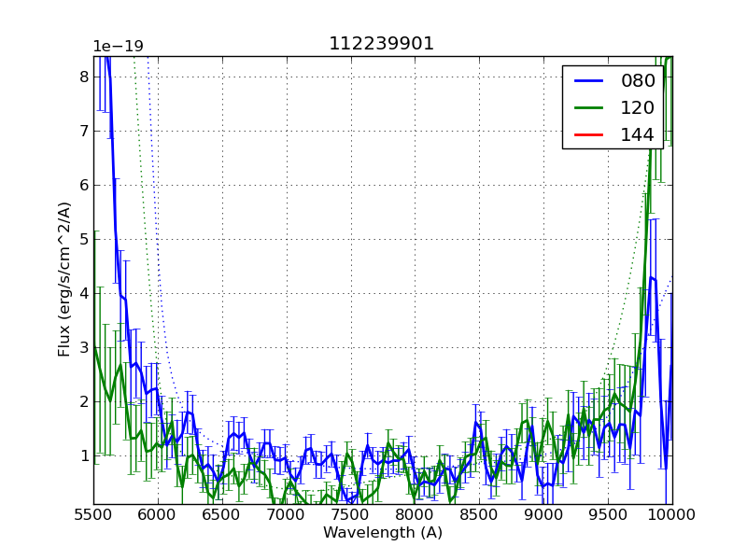Click the 5 y-axis tick label

84,239
